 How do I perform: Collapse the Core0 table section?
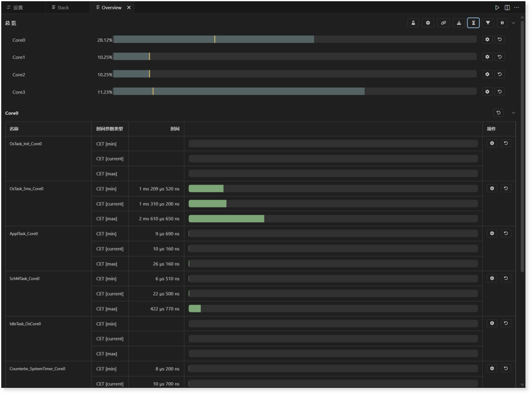(x=513, y=113)
